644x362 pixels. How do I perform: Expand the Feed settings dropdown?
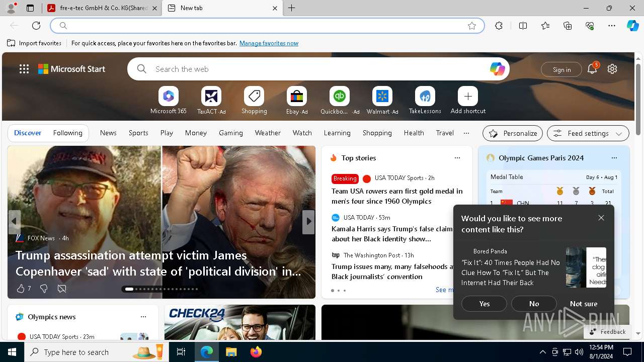(588, 133)
